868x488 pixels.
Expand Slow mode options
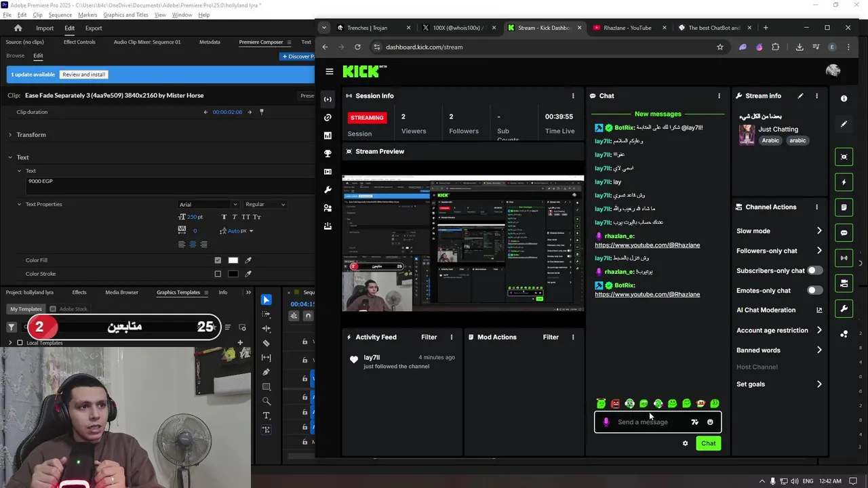point(819,230)
